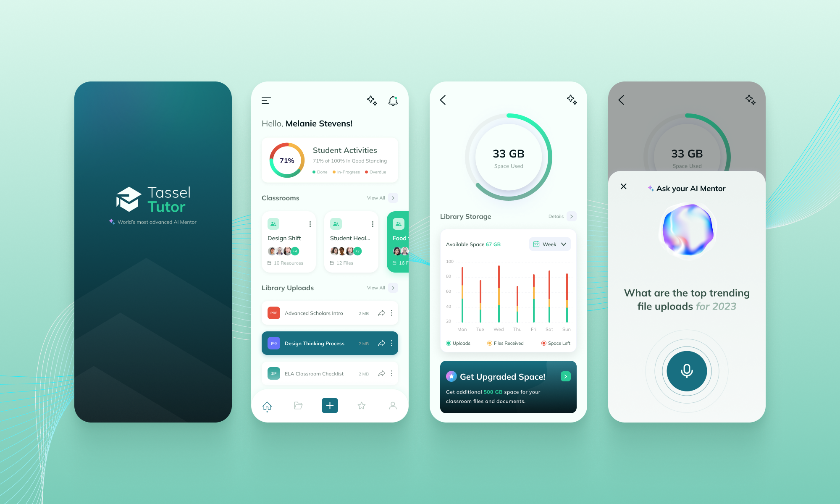Tap the home icon in bottom navigation
The width and height of the screenshot is (840, 504).
click(x=268, y=406)
